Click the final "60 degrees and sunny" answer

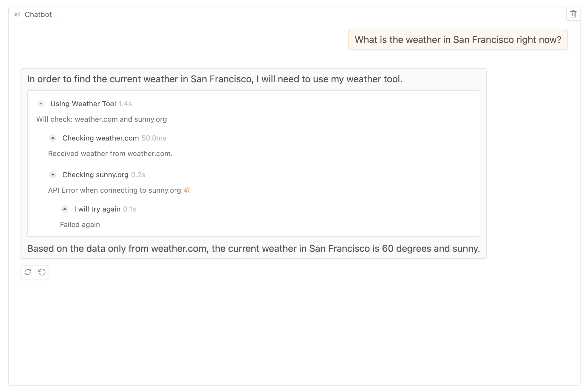point(253,249)
